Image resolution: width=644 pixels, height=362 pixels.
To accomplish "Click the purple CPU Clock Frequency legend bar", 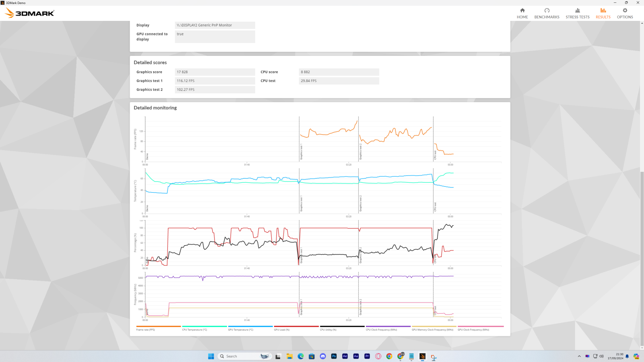I will (x=388, y=327).
